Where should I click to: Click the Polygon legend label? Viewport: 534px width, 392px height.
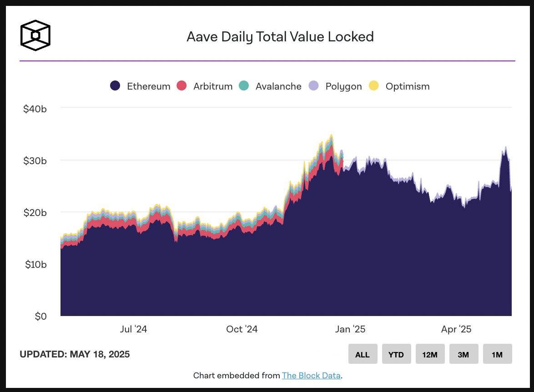pos(343,86)
